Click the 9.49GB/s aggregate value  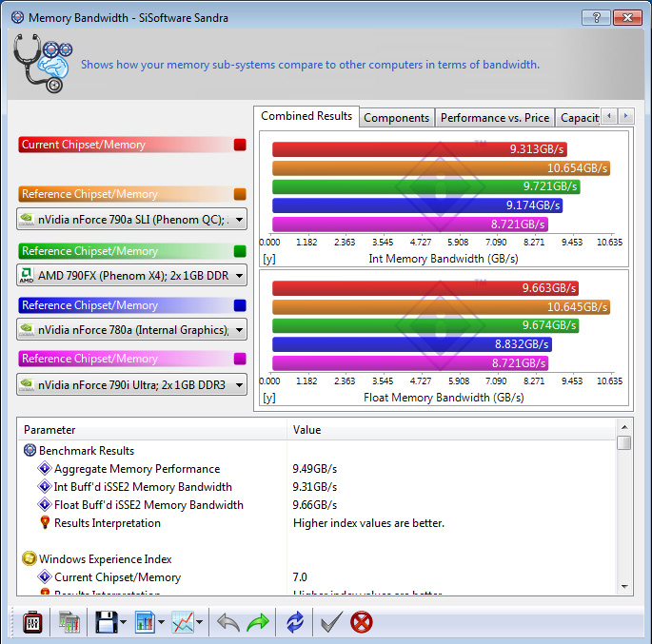pos(314,469)
